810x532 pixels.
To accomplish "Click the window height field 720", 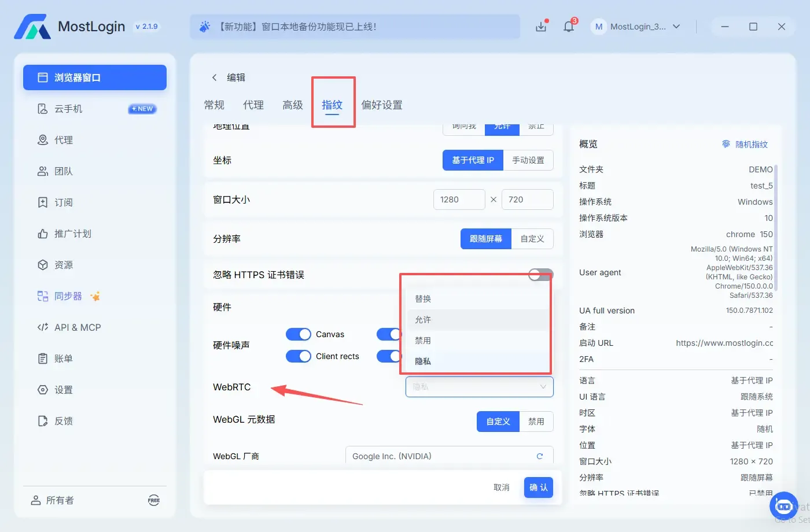I will click(528, 199).
